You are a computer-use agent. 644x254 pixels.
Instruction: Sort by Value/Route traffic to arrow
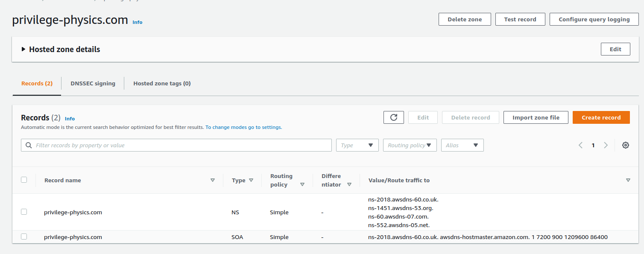[x=628, y=180]
